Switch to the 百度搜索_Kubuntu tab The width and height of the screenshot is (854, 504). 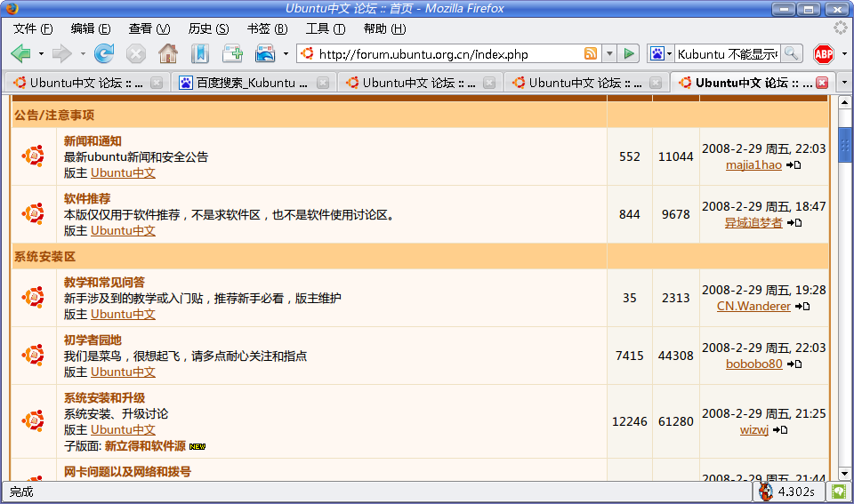[x=253, y=82]
